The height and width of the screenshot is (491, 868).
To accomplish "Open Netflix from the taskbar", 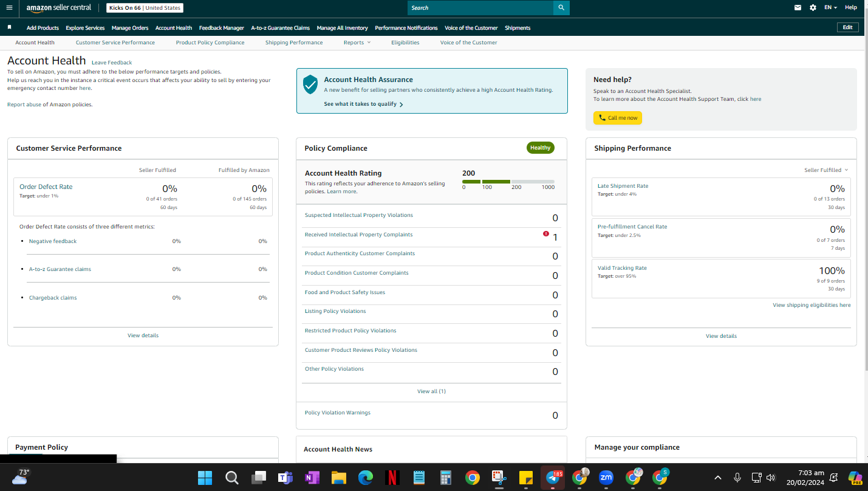I will 392,478.
